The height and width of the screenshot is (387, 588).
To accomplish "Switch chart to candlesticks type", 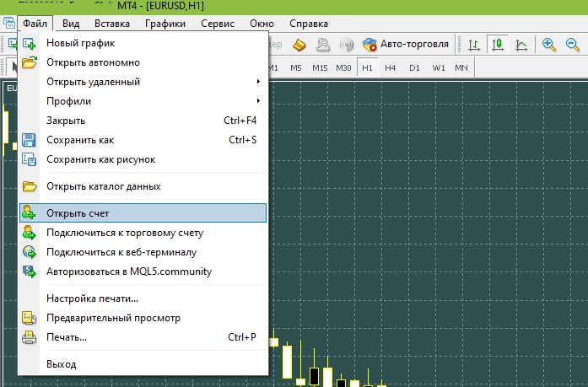I will click(498, 45).
